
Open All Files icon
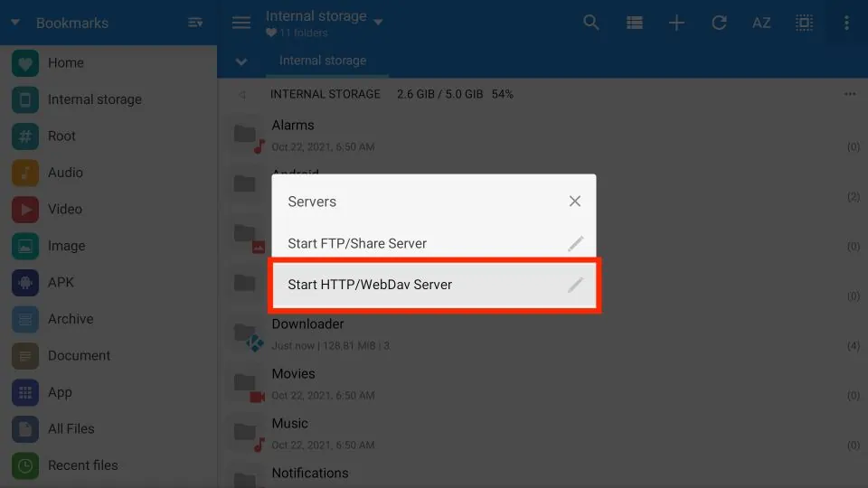tap(25, 428)
